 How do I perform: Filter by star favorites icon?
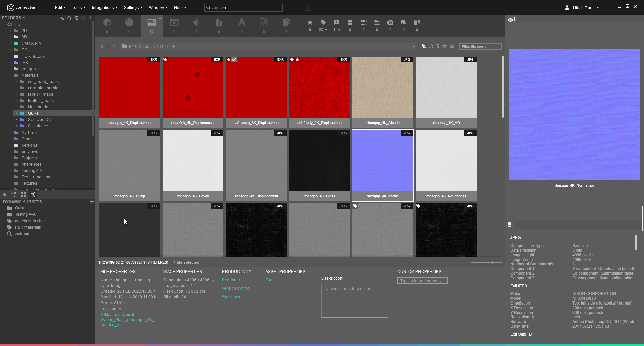[x=310, y=22]
